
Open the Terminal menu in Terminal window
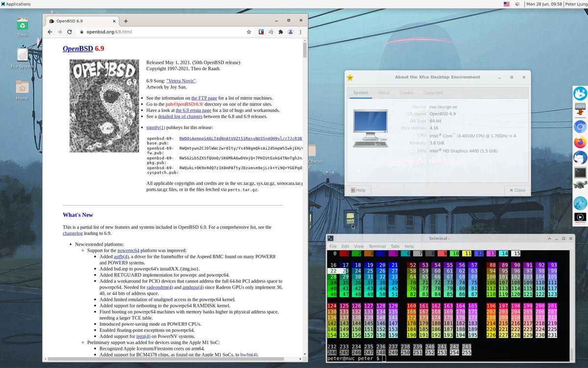377,246
